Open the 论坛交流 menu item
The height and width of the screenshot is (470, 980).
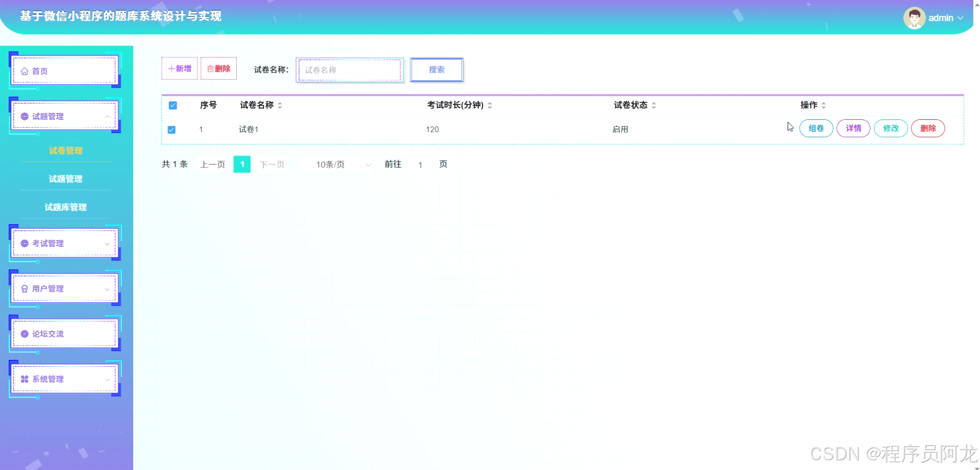click(x=65, y=334)
